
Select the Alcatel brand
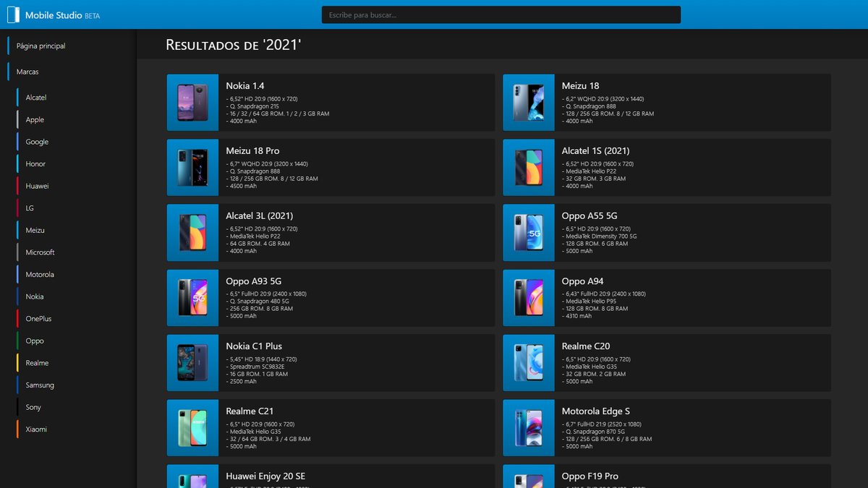[36, 98]
